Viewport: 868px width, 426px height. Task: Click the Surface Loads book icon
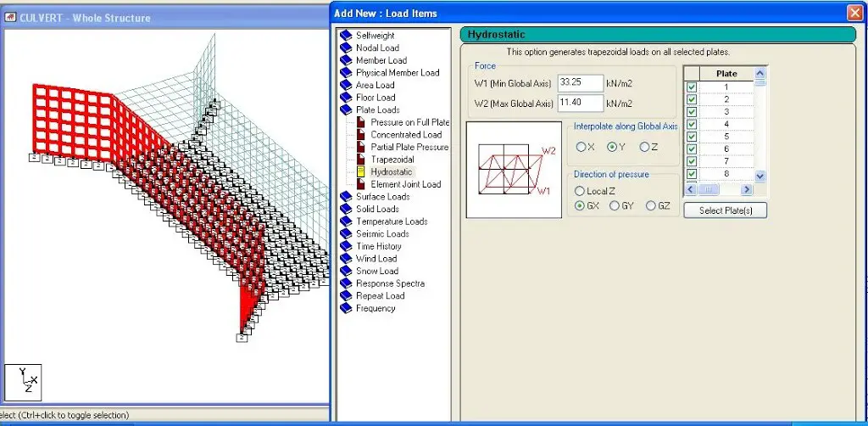[346, 197]
